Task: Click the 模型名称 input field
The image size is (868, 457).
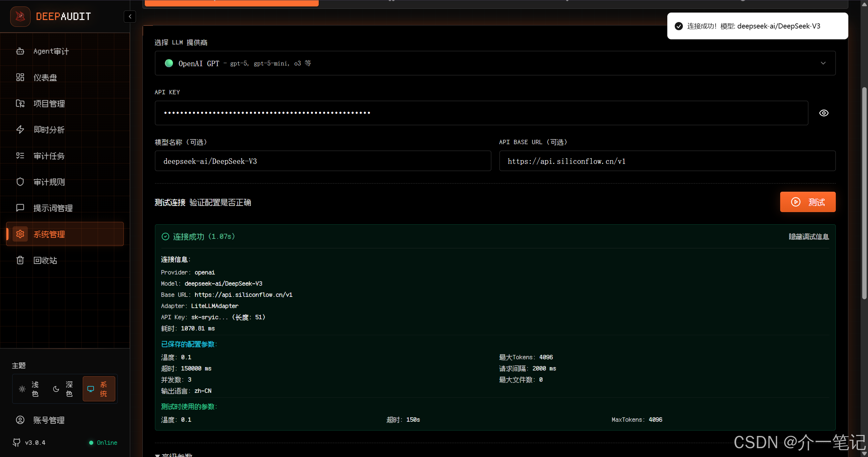Action: (x=323, y=161)
